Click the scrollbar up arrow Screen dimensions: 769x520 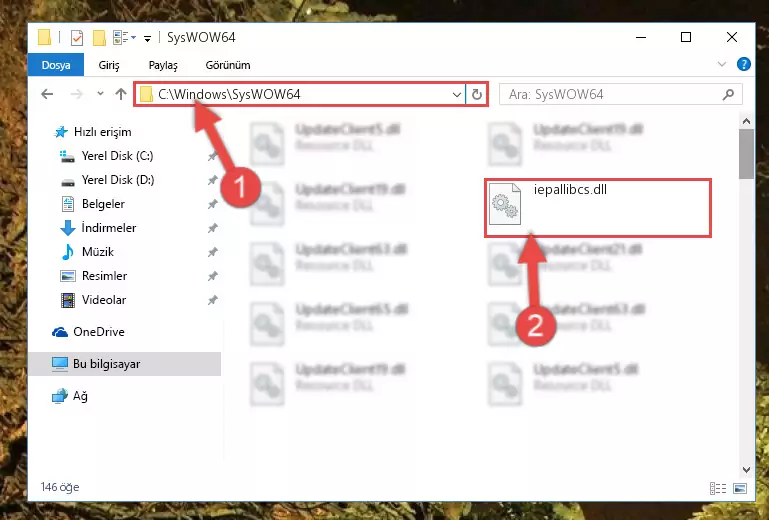point(746,121)
